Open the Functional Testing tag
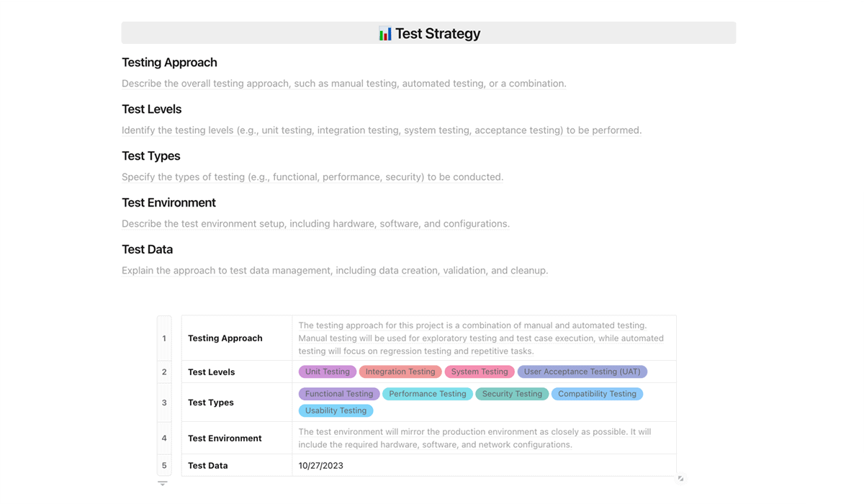Screen dimensions: 864x504 point(339,394)
